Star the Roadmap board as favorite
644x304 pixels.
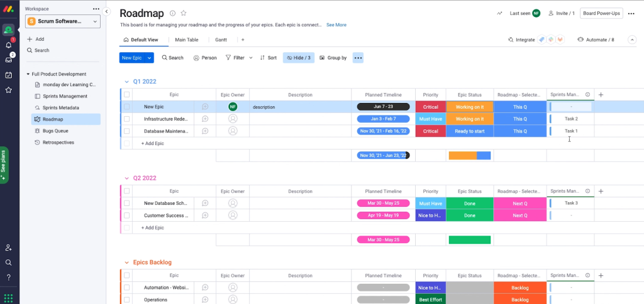[184, 13]
